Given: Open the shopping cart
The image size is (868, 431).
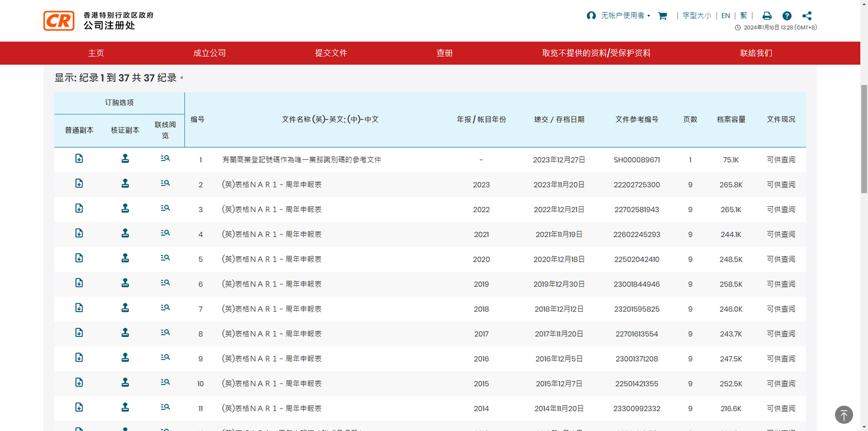Looking at the screenshot, I should click(662, 16).
